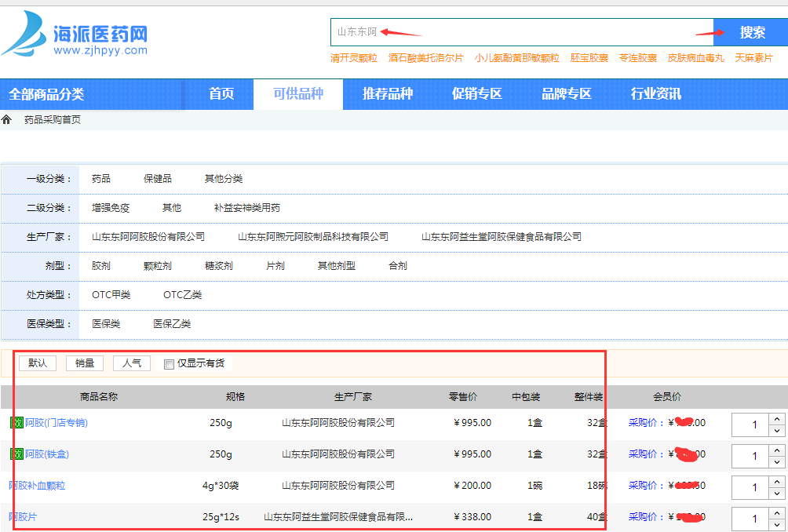Click quantity field for 阿胶片
788x532 pixels.
pos(751,519)
